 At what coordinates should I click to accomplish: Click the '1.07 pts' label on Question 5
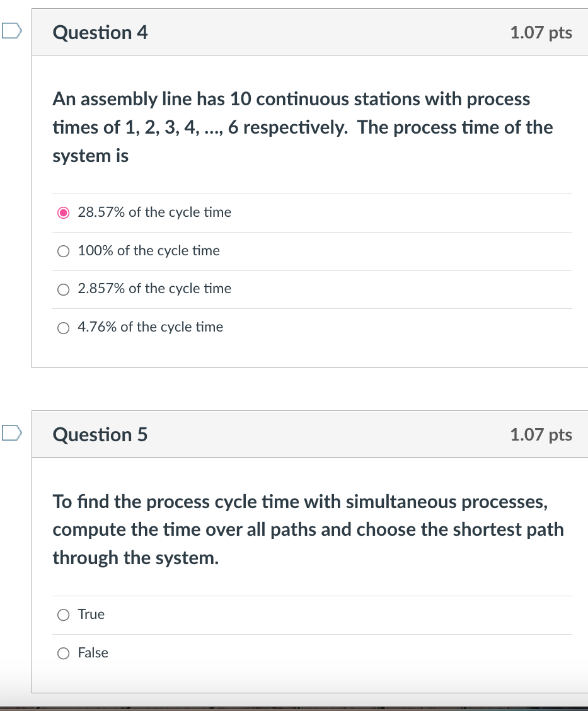coord(541,434)
